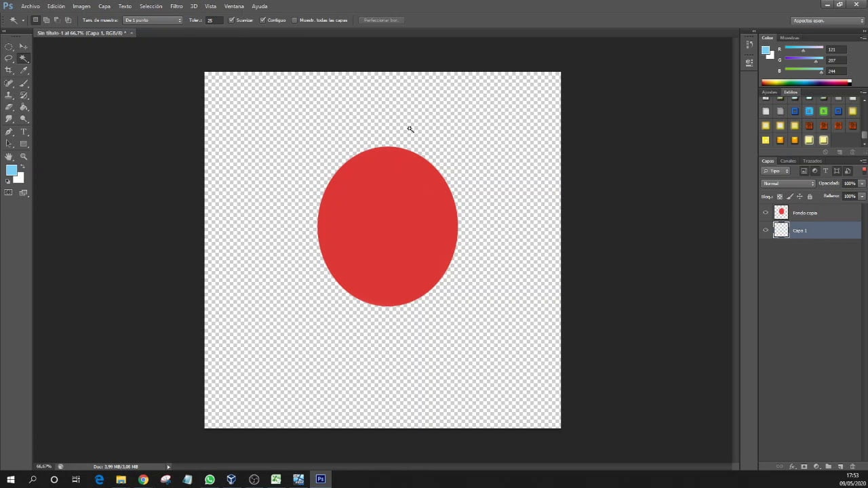Select the Magic Wand tool
The image size is (868, 488).
coord(24,58)
